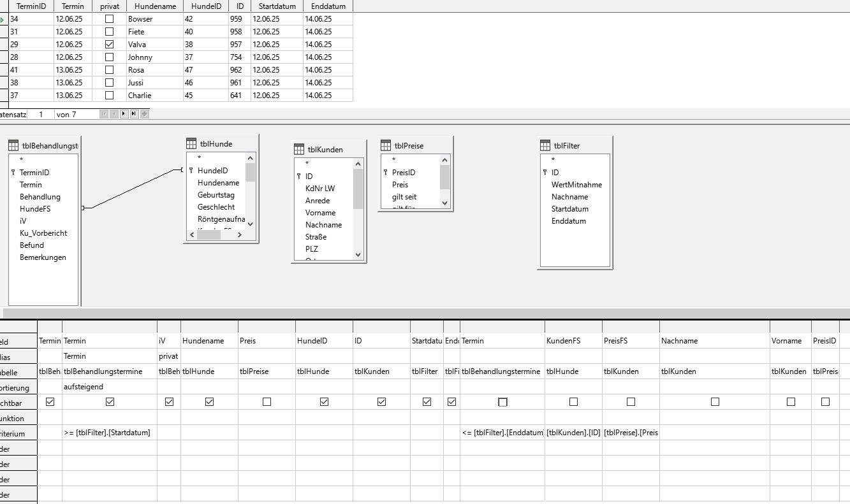Uncheck visibility for the Hundename column
Screen dimensions: 850x504
point(209,402)
